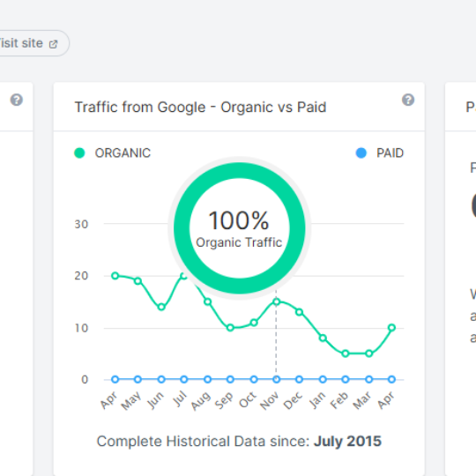This screenshot has width=476, height=476.
Task: Select July paid data point
Action: (x=184, y=379)
